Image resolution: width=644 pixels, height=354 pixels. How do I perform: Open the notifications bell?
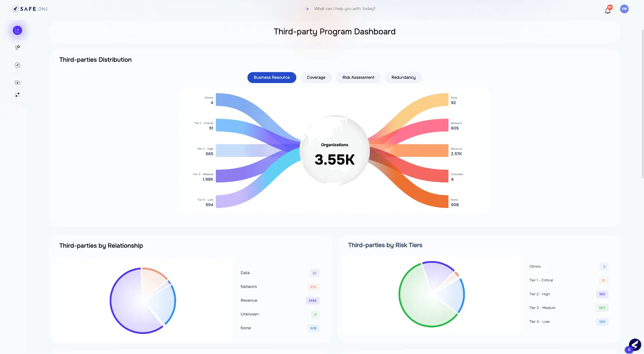[x=608, y=11]
